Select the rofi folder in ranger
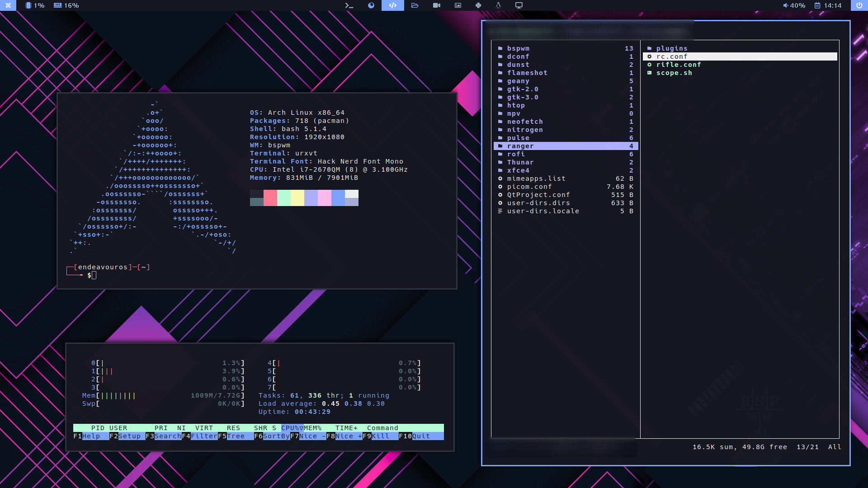Screen dimensions: 868x488 click(566, 154)
